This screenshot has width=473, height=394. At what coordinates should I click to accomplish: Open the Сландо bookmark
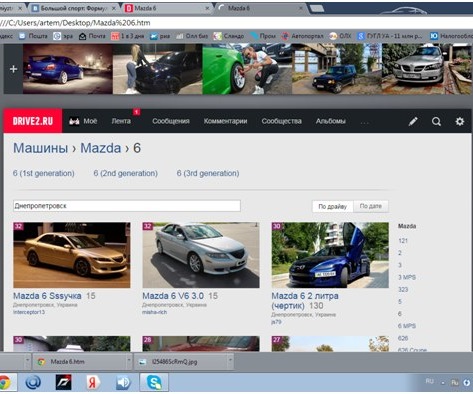[x=229, y=36]
